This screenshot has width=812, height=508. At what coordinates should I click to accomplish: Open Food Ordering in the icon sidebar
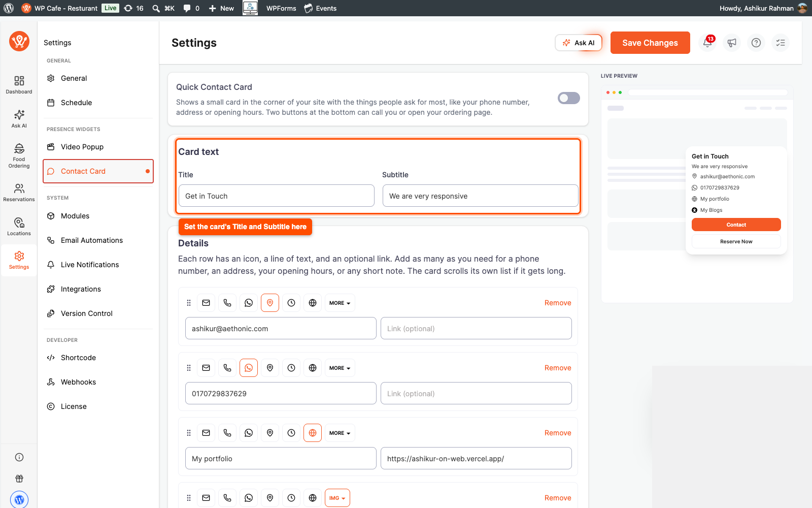click(x=19, y=155)
